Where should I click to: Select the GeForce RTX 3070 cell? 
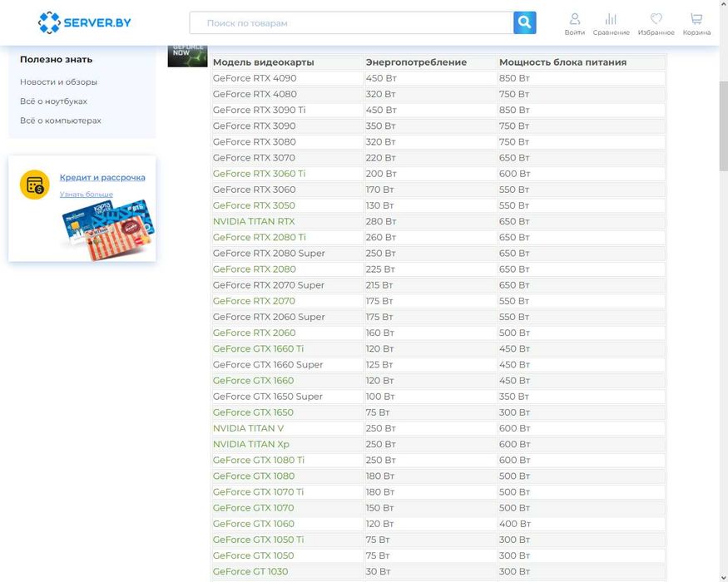coord(287,158)
